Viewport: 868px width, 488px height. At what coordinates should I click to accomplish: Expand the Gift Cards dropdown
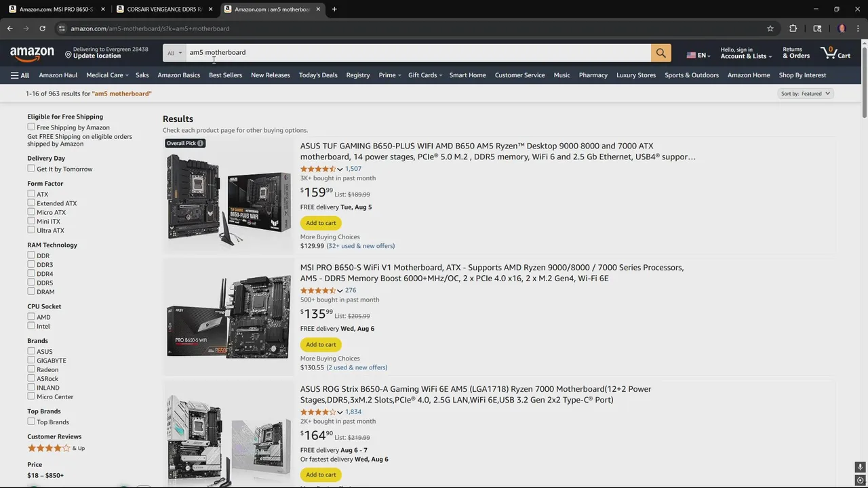tap(425, 75)
